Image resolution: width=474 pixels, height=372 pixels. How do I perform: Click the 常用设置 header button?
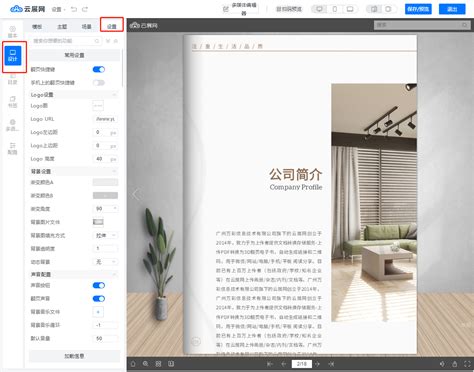74,55
